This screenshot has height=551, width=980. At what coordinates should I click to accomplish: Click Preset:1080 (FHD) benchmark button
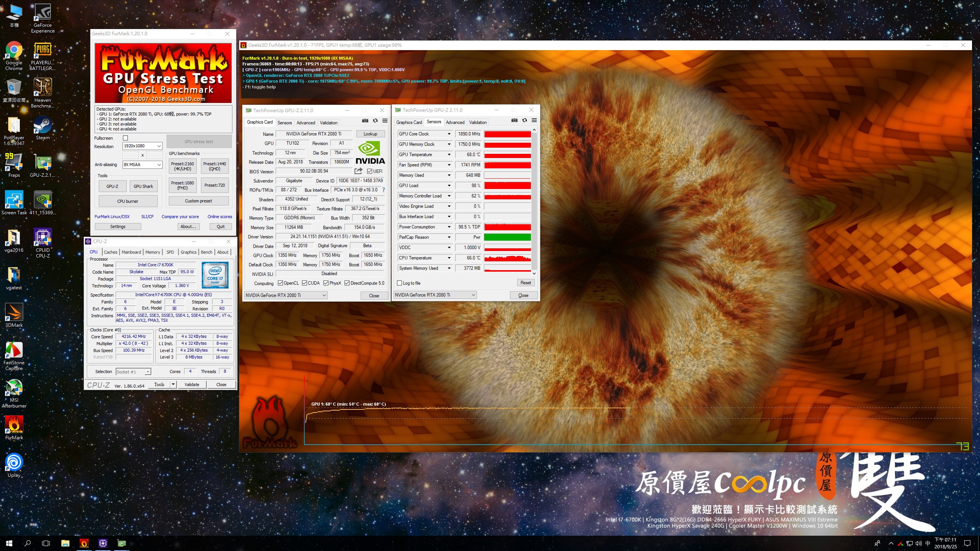(182, 186)
